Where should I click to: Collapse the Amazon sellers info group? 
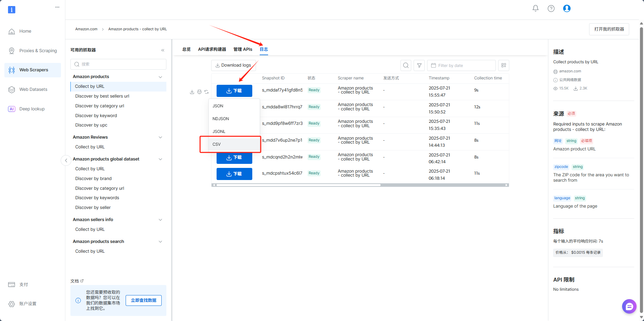[160, 220]
